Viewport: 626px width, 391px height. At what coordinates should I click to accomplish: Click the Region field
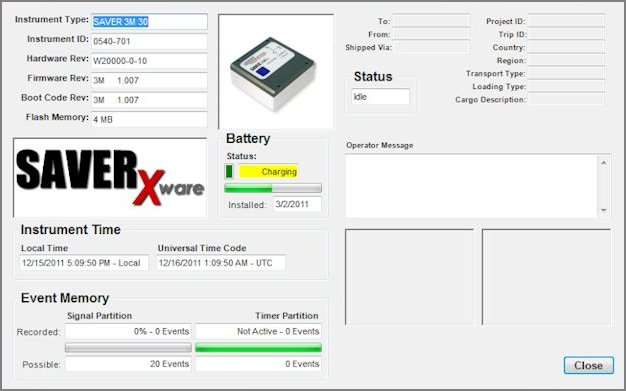click(x=566, y=60)
